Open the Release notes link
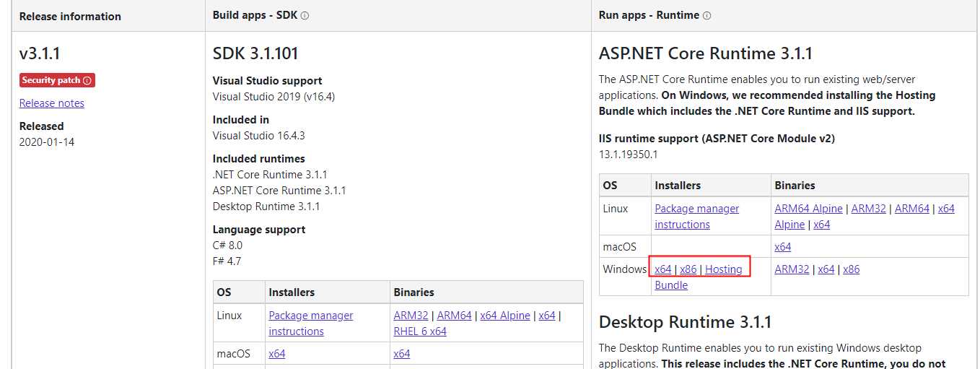Screen dimensions: 980x369 [51, 103]
